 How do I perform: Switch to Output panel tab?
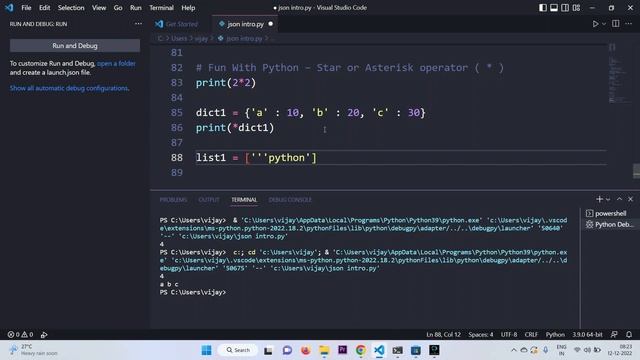[209, 200]
